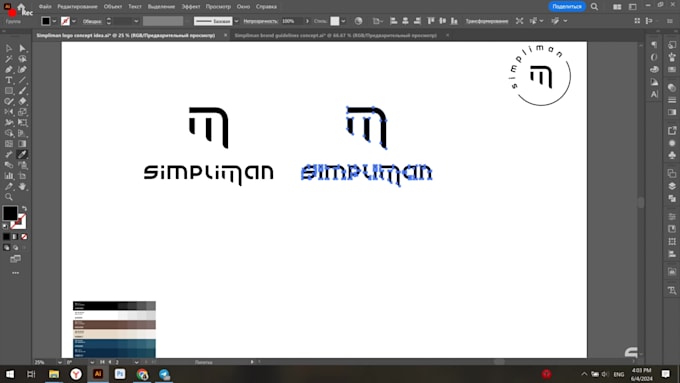The width and height of the screenshot is (680, 383).
Task: Click Vertical Align Top icon
Action: 431,21
